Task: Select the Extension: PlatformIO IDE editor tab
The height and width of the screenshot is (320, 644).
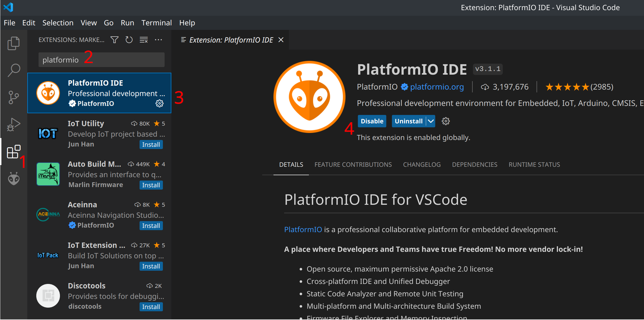Action: coord(231,40)
